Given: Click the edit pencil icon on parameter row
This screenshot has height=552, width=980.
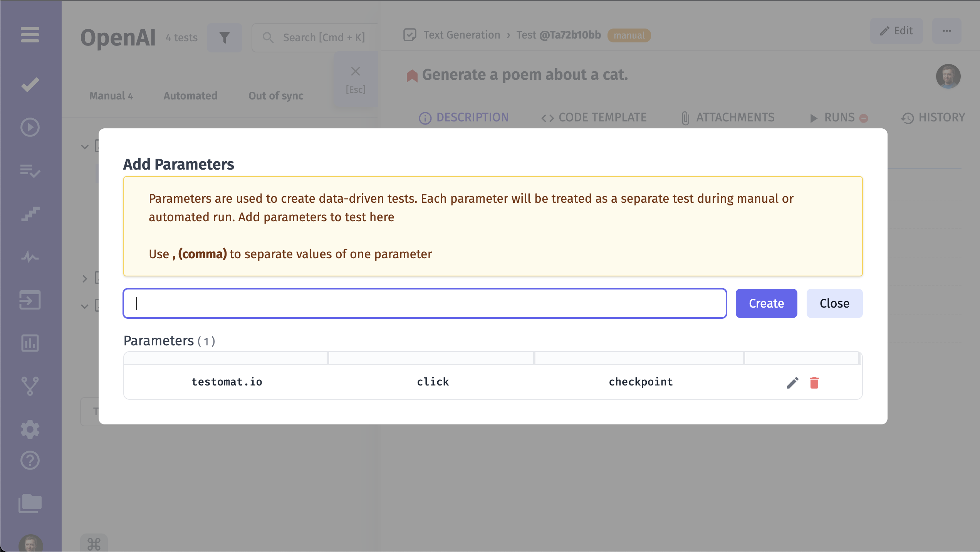Looking at the screenshot, I should [x=793, y=382].
